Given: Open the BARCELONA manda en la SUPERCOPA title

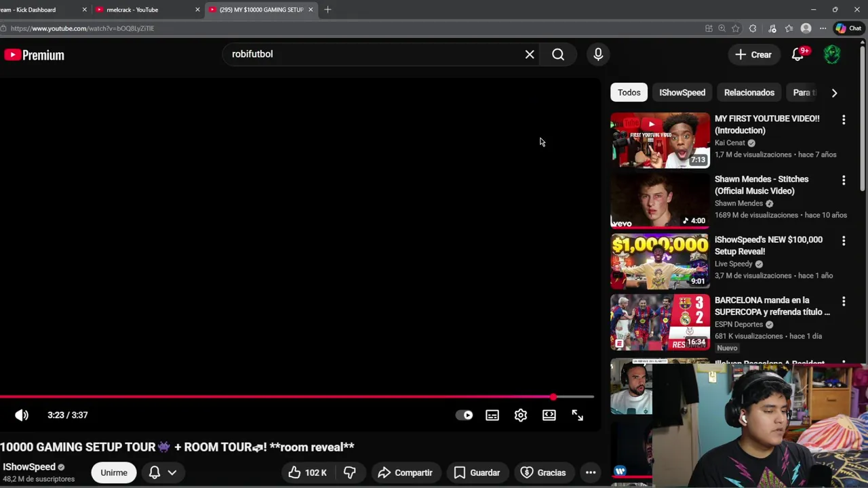Looking at the screenshot, I should (x=772, y=306).
